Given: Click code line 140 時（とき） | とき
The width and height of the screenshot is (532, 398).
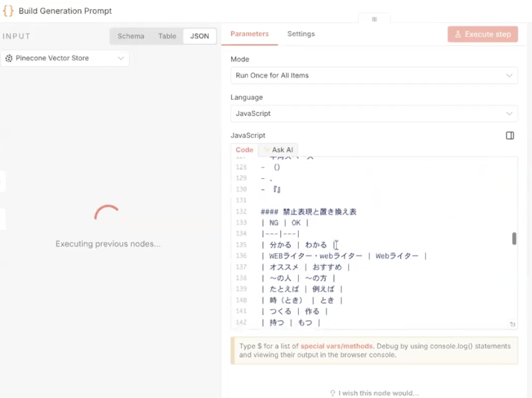Looking at the screenshot, I should pos(302,300).
